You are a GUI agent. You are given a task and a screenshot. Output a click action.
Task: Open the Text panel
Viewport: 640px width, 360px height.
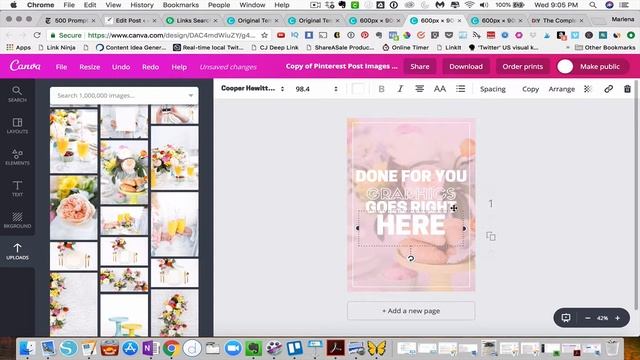coord(17,188)
